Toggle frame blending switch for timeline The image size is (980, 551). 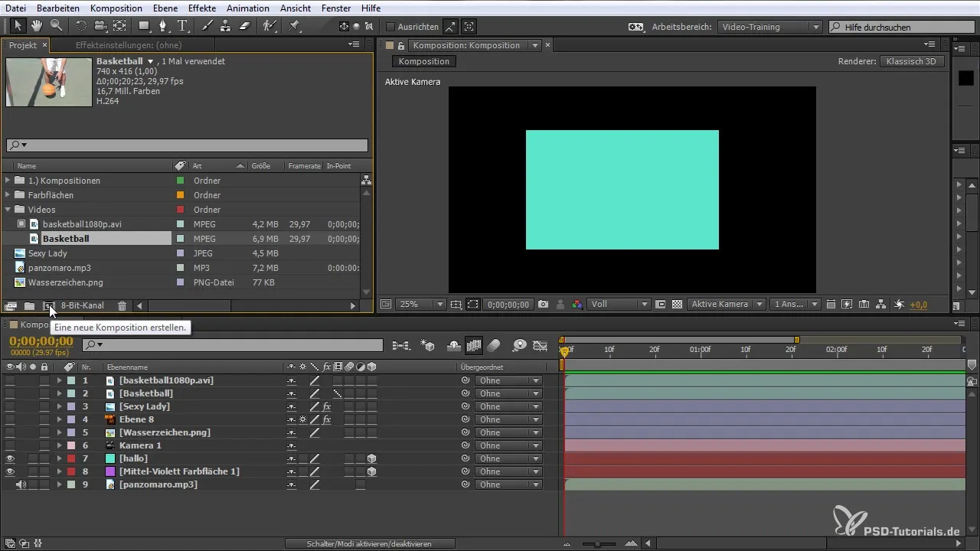coord(474,346)
